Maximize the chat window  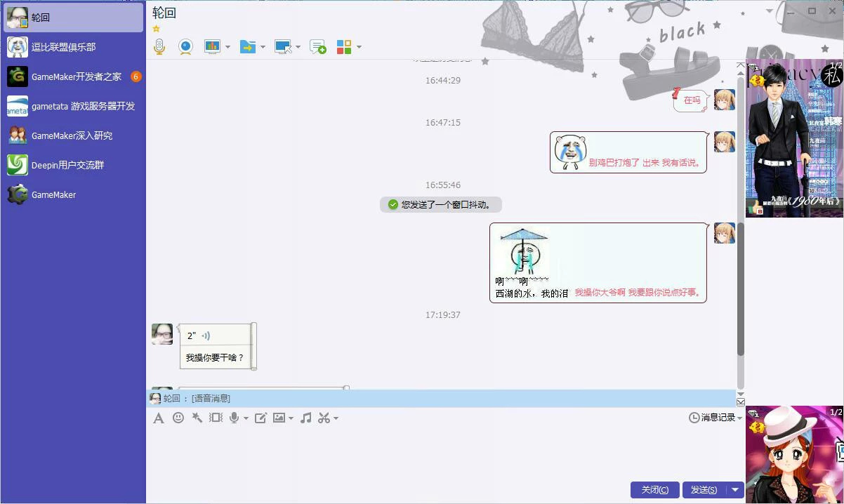(x=812, y=11)
